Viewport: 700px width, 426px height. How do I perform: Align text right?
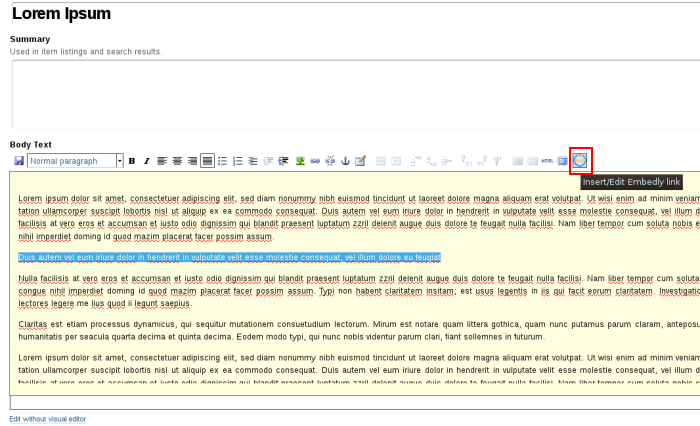point(192,161)
